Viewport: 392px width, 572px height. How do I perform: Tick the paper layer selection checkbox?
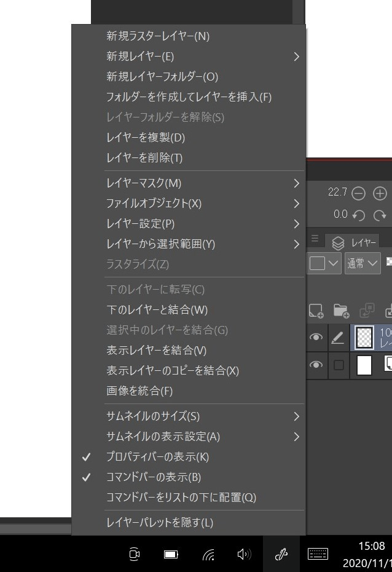339,365
